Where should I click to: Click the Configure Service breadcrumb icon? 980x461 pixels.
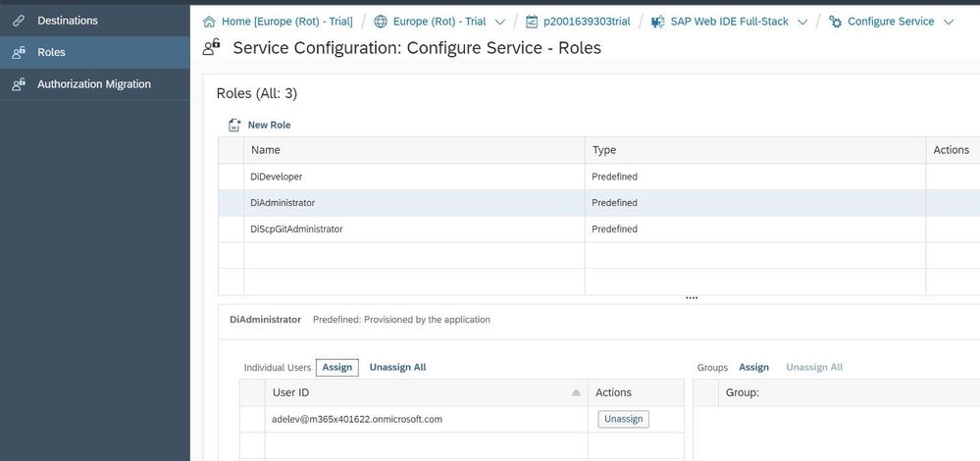tap(835, 22)
